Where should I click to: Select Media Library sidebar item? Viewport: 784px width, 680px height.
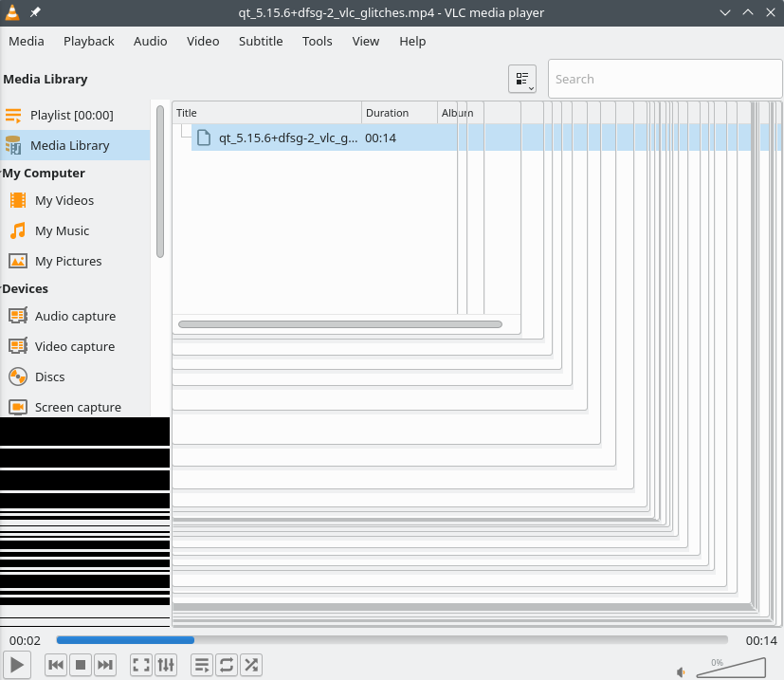tap(75, 146)
